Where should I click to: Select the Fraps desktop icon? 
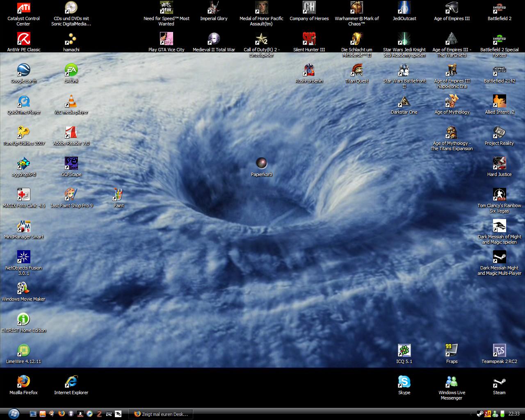pyautogui.click(x=452, y=351)
